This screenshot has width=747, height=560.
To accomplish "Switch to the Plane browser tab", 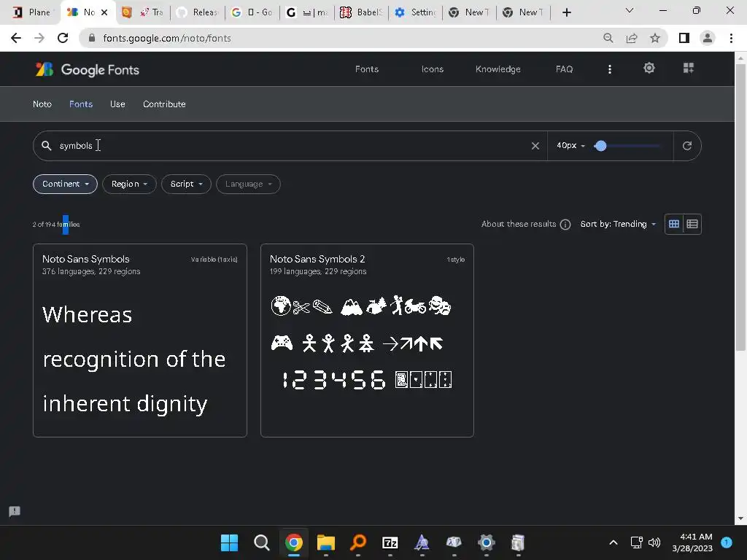I will (31, 12).
